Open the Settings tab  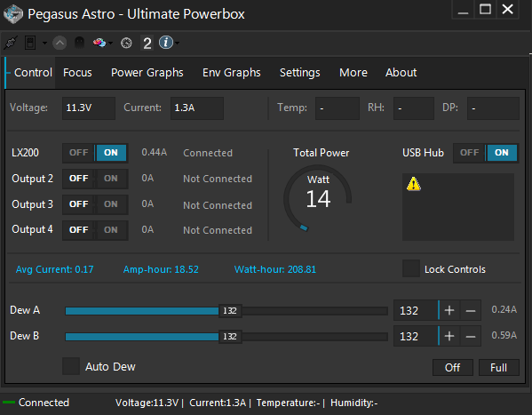point(300,72)
